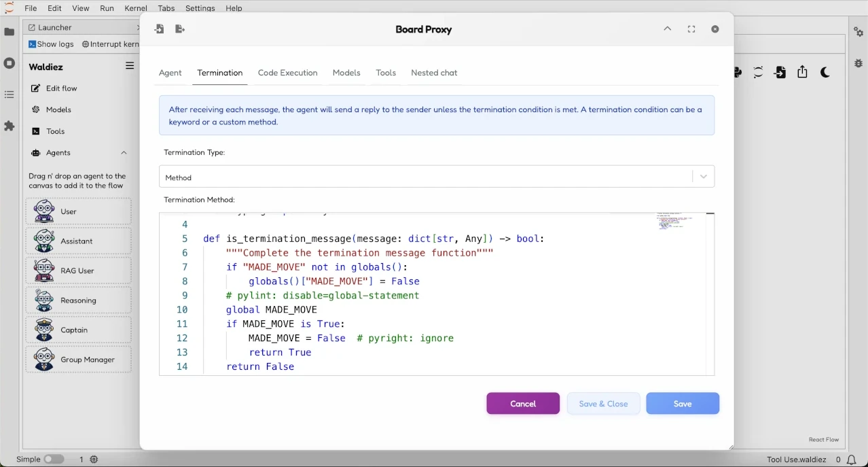Collapse the Agents section in the sidebar
Screen dimensions: 868x467
[124, 152]
